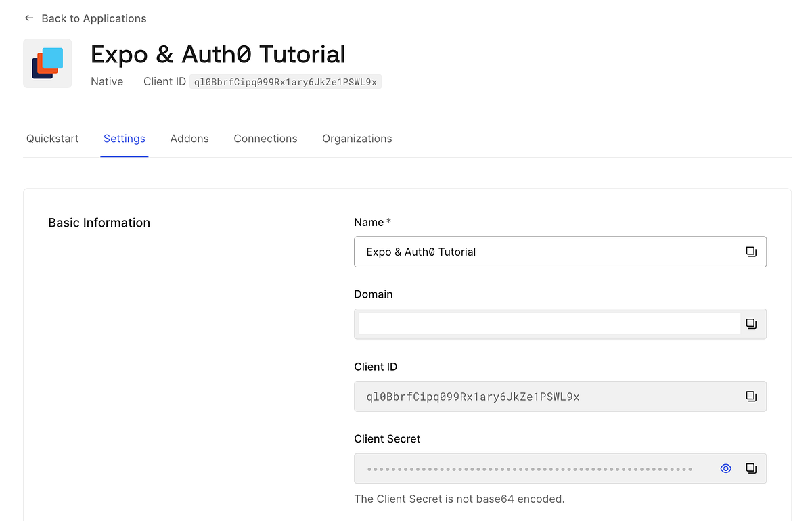Copy the Client Secret value
Viewport: 812px width, 521px height.
click(751, 468)
